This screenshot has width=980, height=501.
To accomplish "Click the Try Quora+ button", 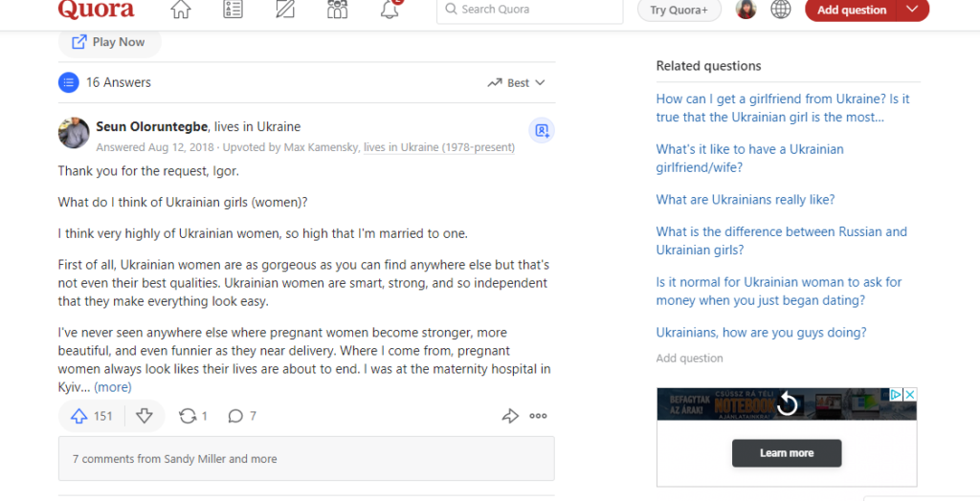I will click(x=679, y=11).
